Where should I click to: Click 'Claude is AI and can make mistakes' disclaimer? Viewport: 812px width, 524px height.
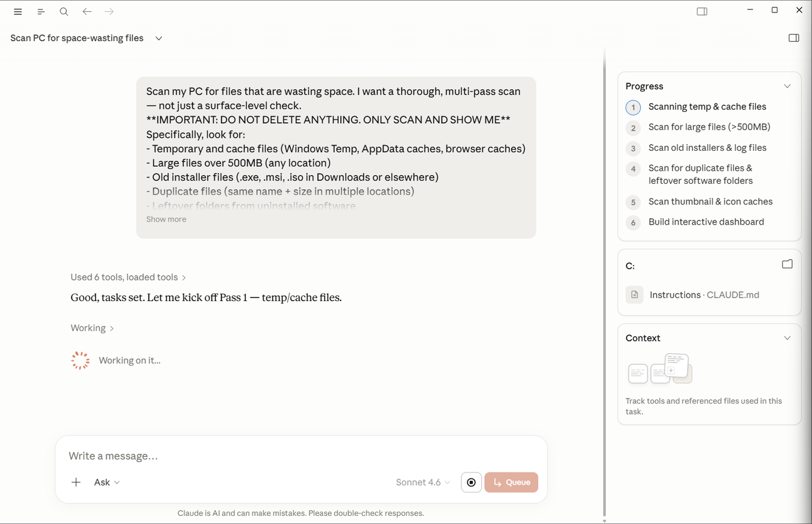(300, 513)
